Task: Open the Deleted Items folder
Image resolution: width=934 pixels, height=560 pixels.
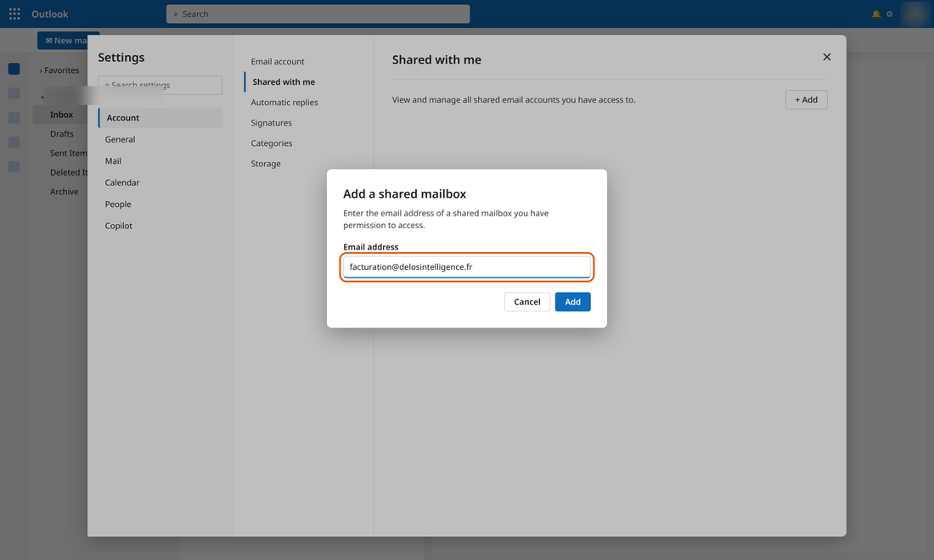Action: (x=68, y=172)
